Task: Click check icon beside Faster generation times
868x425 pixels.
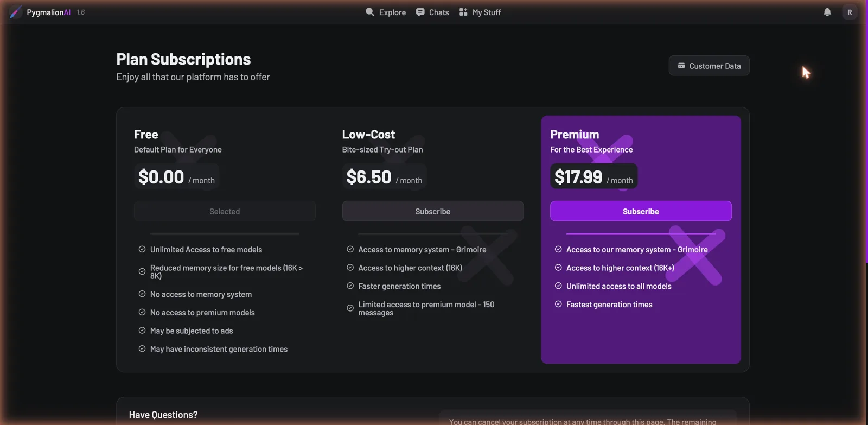Action: (x=350, y=286)
